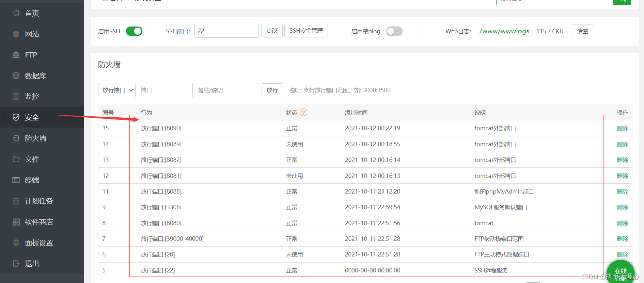Image resolution: width=644 pixels, height=283 pixels.
Task: Delete the port 8088 phpMyAdmin rule
Action: point(623,192)
